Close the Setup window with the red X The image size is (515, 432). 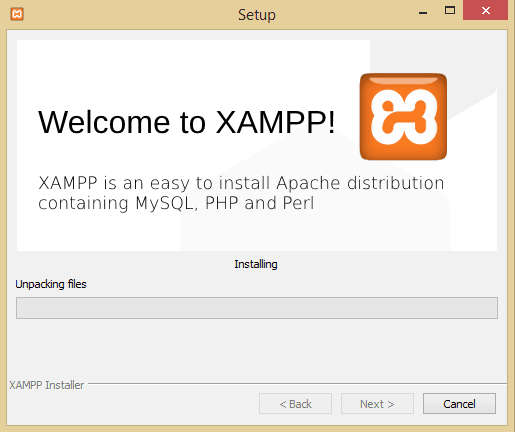pyautogui.click(x=485, y=10)
